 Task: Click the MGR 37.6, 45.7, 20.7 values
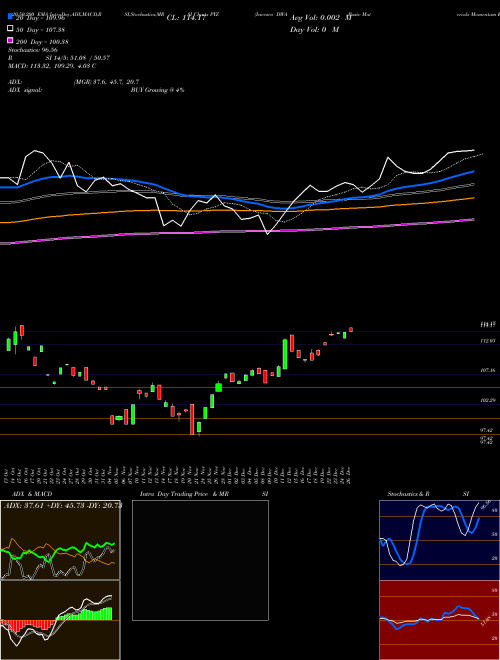106,82
